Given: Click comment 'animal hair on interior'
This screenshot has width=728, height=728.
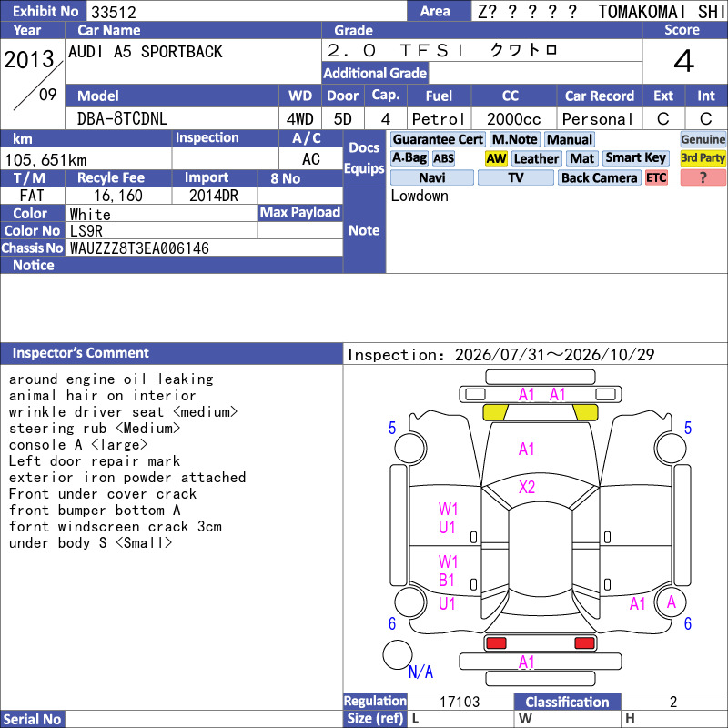Looking at the screenshot, I should pyautogui.click(x=103, y=396).
